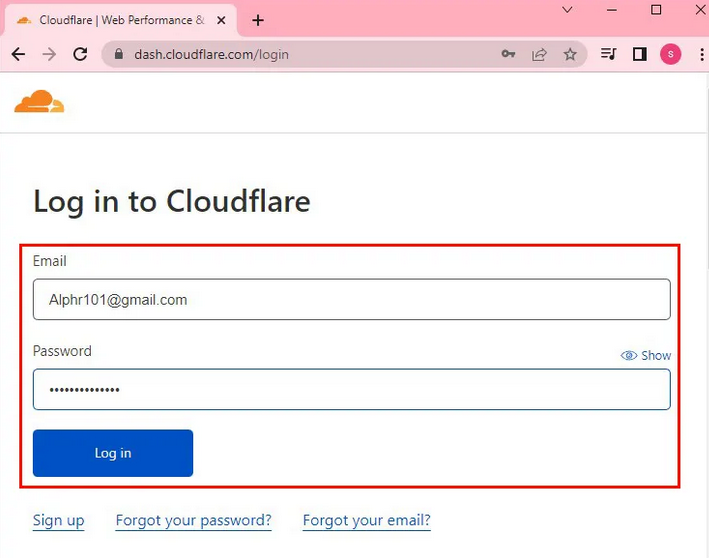Image resolution: width=709 pixels, height=558 pixels.
Task: Open the saved passwords key icon
Action: point(508,54)
